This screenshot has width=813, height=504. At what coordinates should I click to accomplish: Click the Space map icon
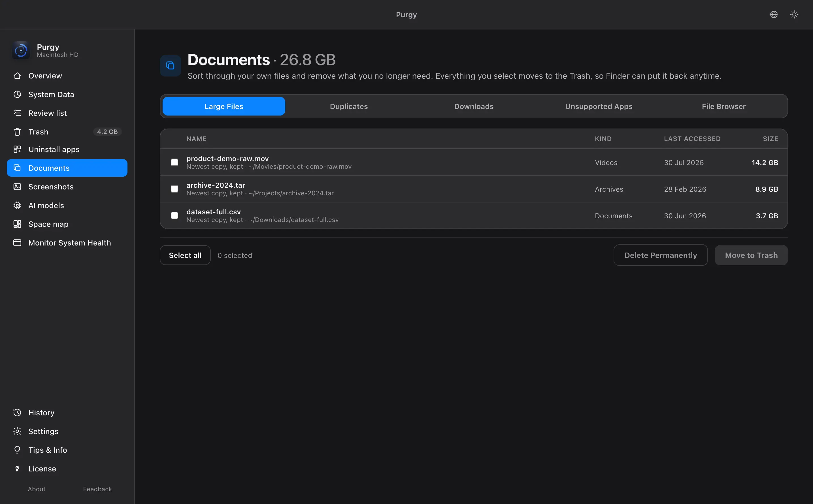17,224
